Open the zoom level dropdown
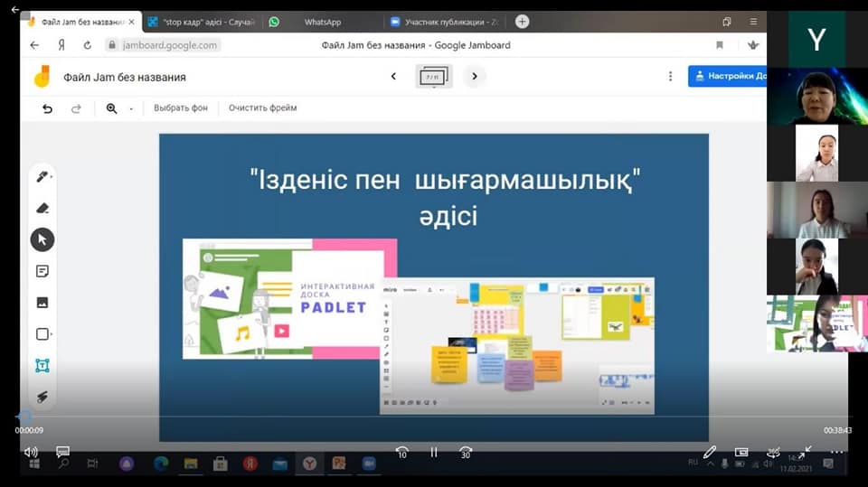Image resolution: width=868 pixels, height=487 pixels. tap(131, 108)
